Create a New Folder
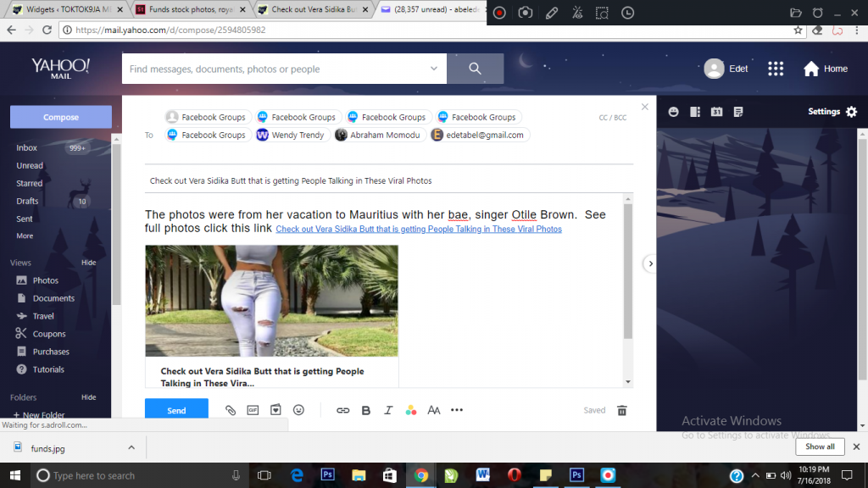 coord(39,414)
